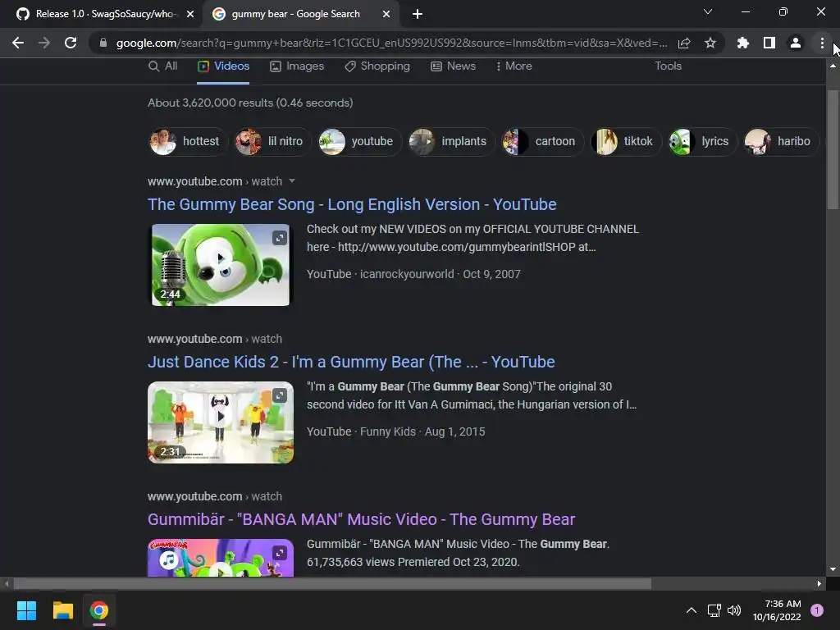Open a new browser tab
The height and width of the screenshot is (630, 840).
point(418,14)
